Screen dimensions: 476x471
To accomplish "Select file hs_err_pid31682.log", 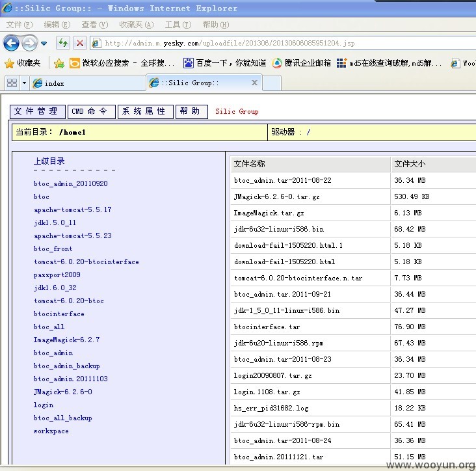I will click(x=271, y=409).
